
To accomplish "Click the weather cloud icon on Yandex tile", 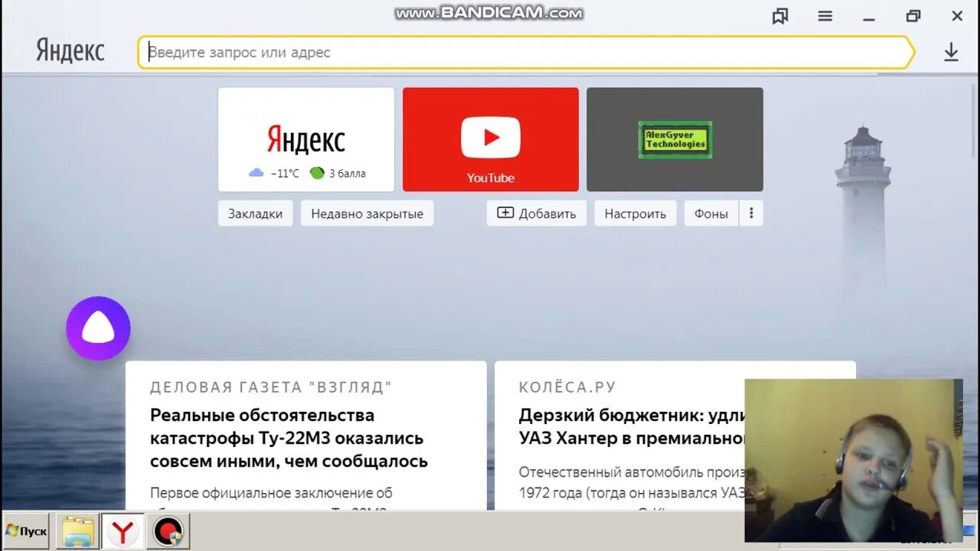I will click(256, 173).
